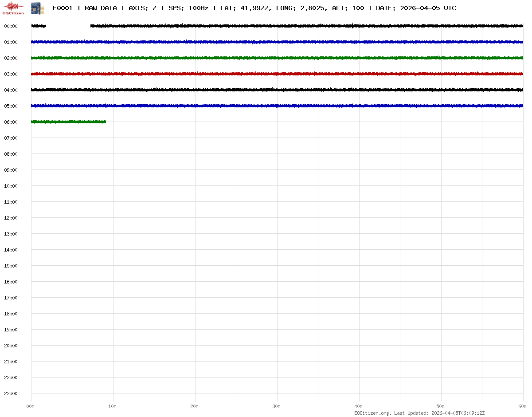Screen dimensions: 532x417
Task: Click the DATE: 2026-04-05 UTC header text
Action: tap(415, 8)
